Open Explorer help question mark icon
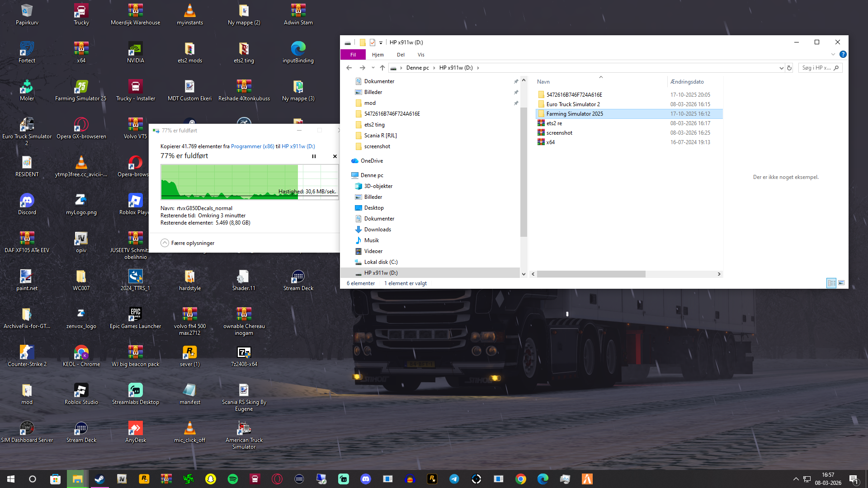 pos(843,54)
